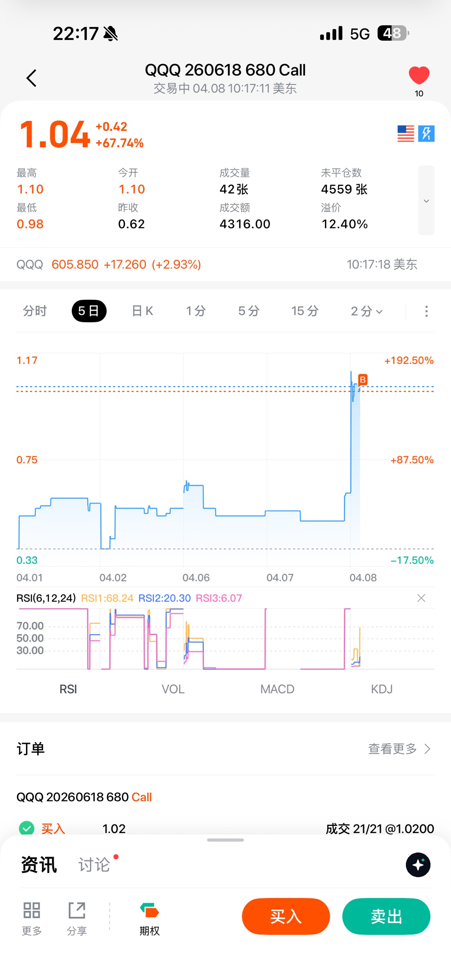Close the RSI indicator panel

(x=421, y=598)
